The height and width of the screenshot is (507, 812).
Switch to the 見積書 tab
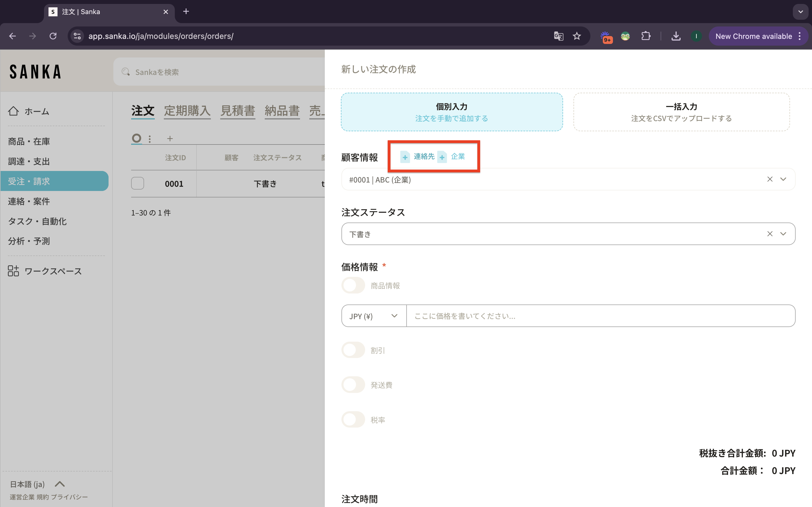pos(238,111)
